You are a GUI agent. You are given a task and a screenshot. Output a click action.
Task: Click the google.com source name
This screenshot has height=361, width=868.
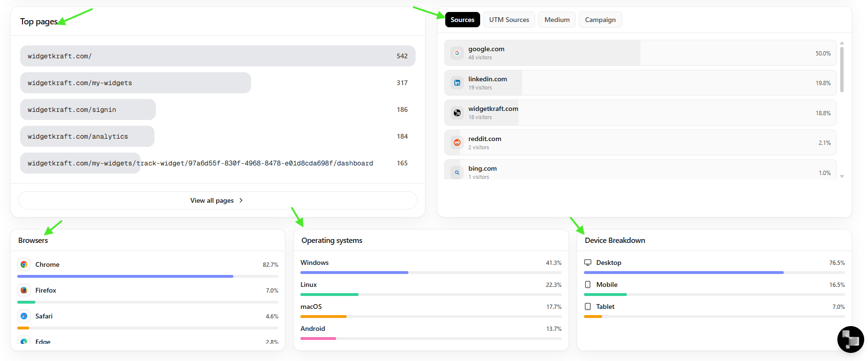pyautogui.click(x=486, y=49)
